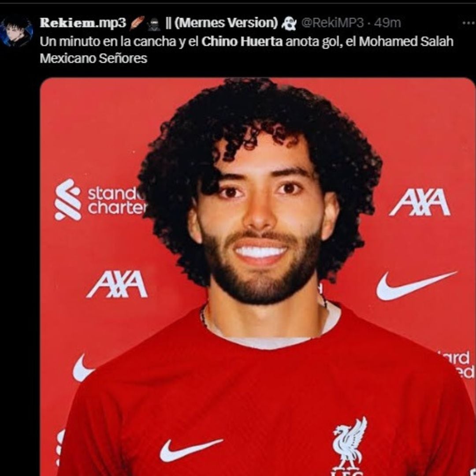The height and width of the screenshot is (476, 476).
Task: Open the @RekiMP3 handle link
Action: (x=332, y=23)
